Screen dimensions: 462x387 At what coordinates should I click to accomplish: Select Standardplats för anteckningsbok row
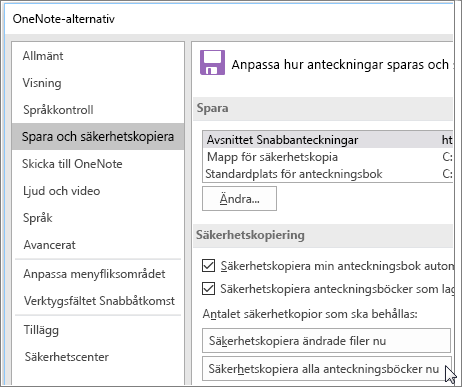[327, 174]
